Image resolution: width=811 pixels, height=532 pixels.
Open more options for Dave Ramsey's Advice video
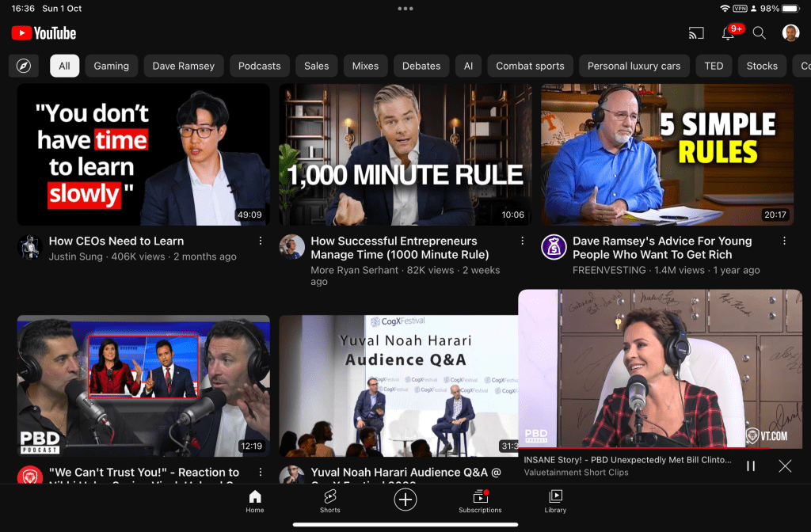[x=784, y=241]
